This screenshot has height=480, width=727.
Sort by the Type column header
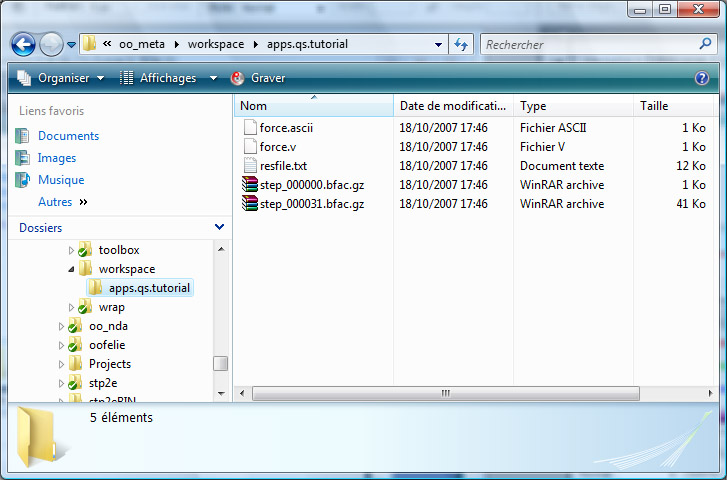click(x=573, y=106)
